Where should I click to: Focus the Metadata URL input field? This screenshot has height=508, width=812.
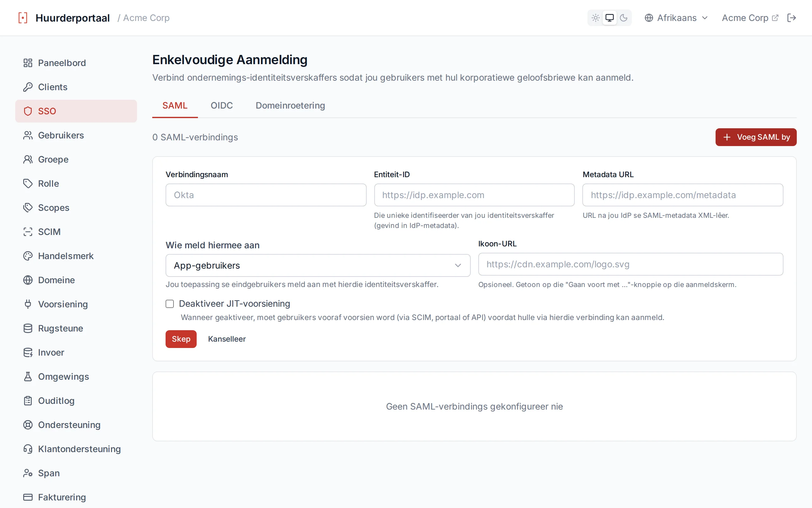[683, 195]
